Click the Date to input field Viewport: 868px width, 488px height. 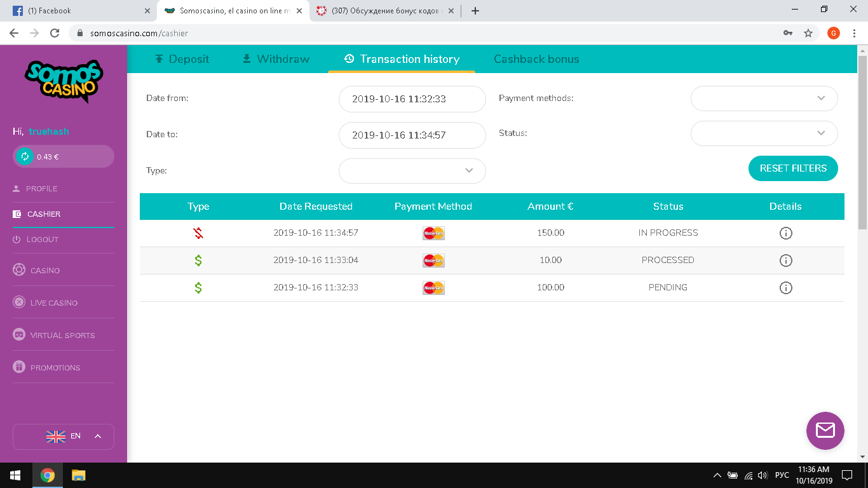(x=412, y=135)
